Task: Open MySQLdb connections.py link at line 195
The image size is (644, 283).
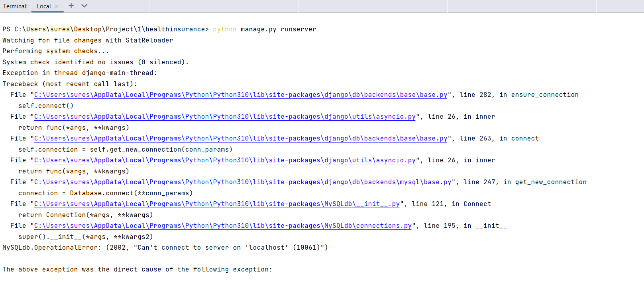Action: [x=223, y=226]
